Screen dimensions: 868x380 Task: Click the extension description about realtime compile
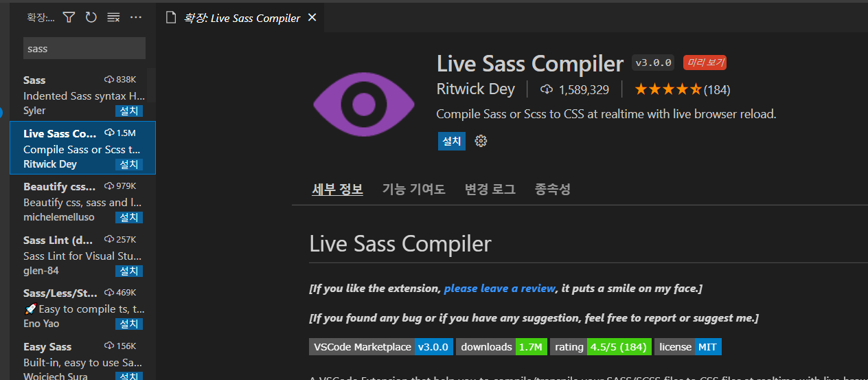click(606, 114)
